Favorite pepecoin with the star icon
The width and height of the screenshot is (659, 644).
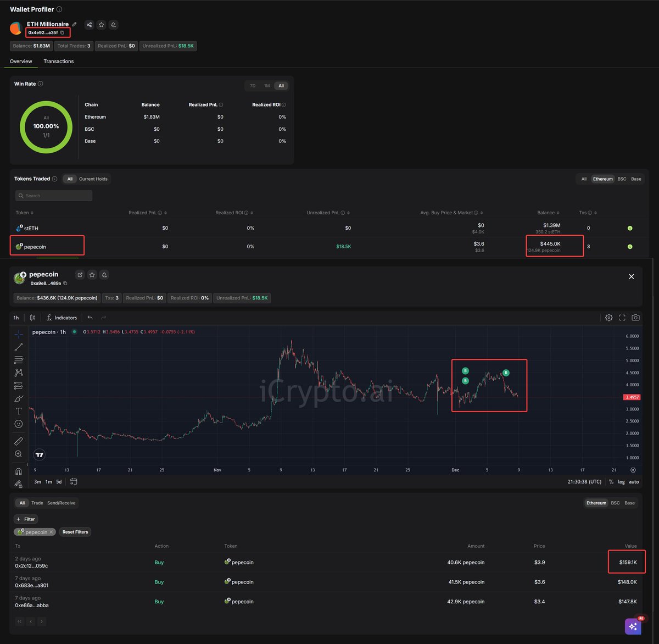pos(92,275)
